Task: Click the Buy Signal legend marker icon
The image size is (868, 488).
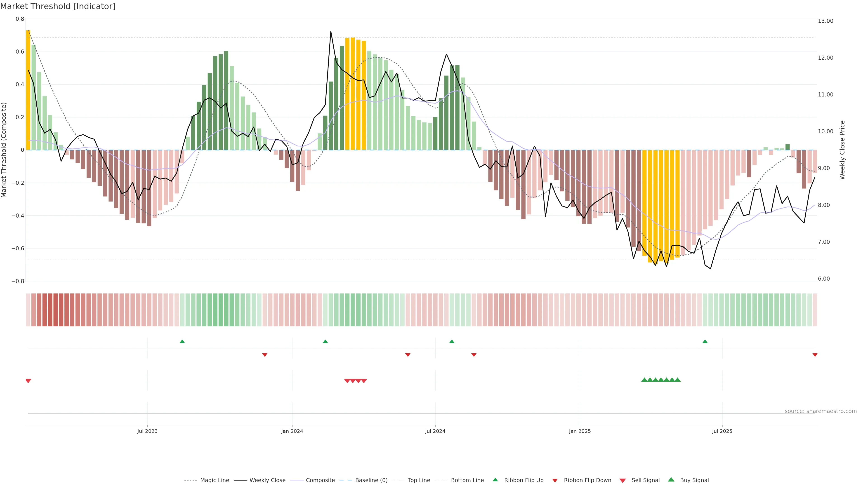Action: pos(671,480)
